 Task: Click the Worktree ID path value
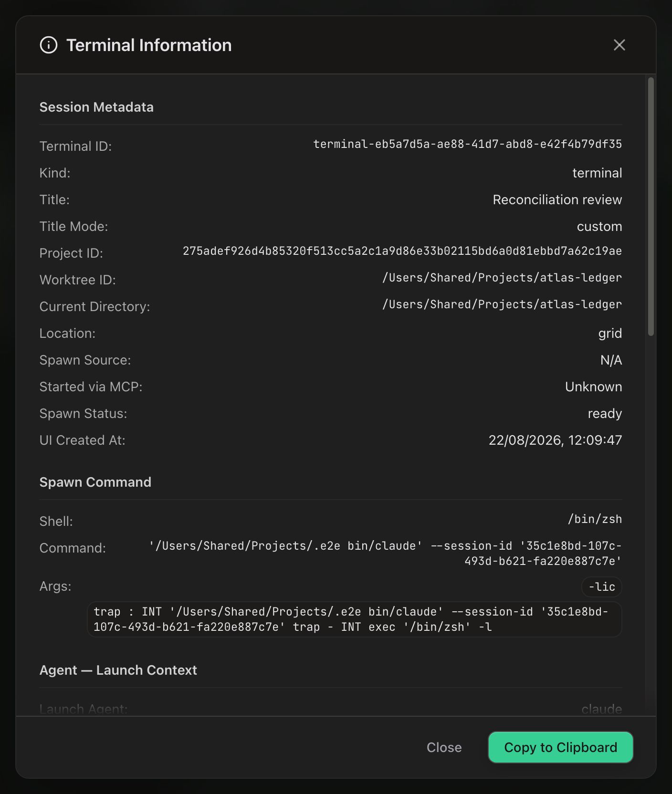pos(502,278)
